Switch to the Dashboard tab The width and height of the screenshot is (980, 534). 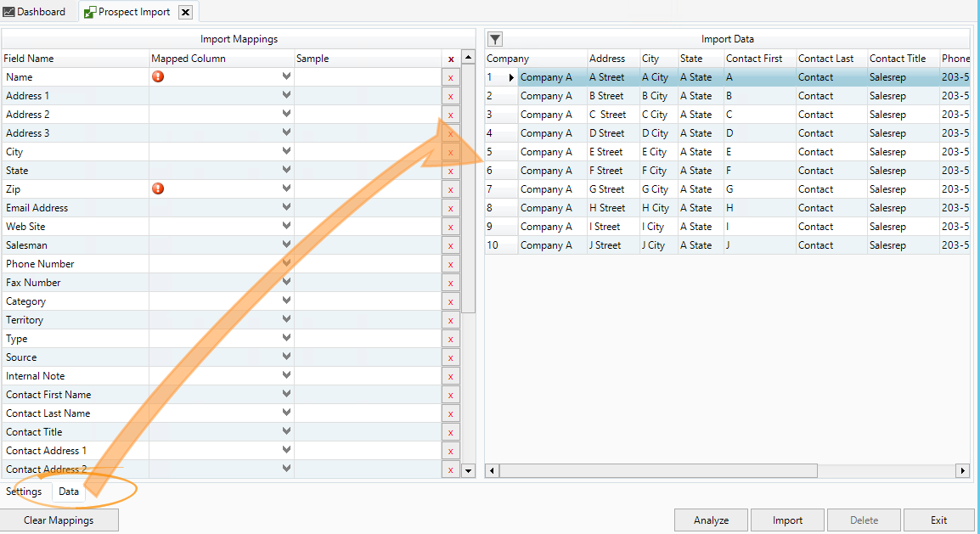(x=34, y=12)
